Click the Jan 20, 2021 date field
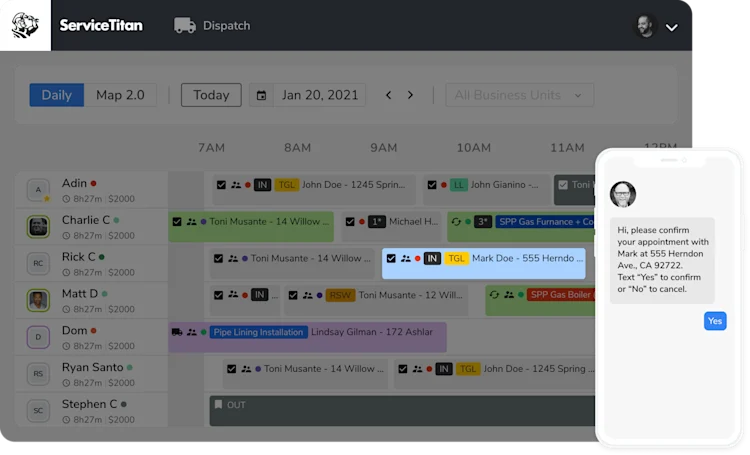Screen dimensions: 750x455 click(320, 95)
